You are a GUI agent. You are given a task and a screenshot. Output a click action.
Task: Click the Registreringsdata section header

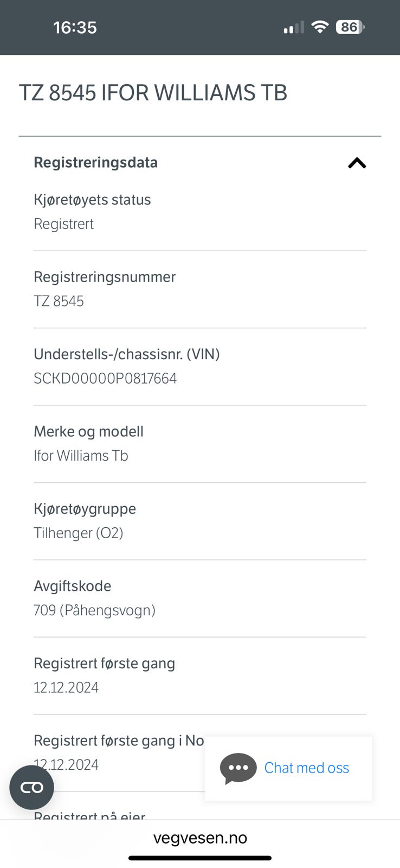pos(95,162)
